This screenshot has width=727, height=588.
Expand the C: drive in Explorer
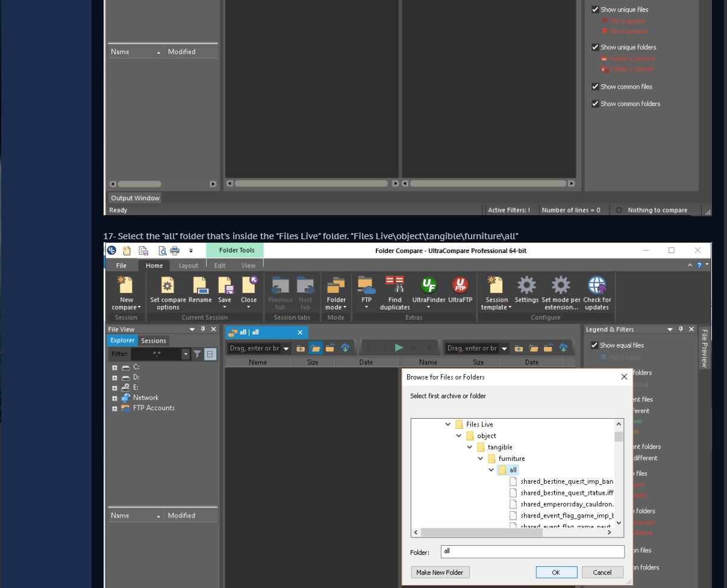point(114,367)
